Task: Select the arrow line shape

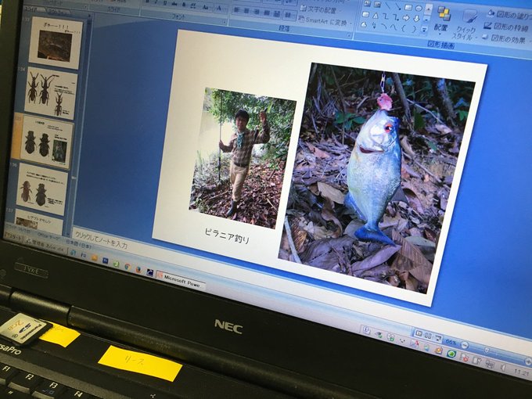Action: [397, 6]
